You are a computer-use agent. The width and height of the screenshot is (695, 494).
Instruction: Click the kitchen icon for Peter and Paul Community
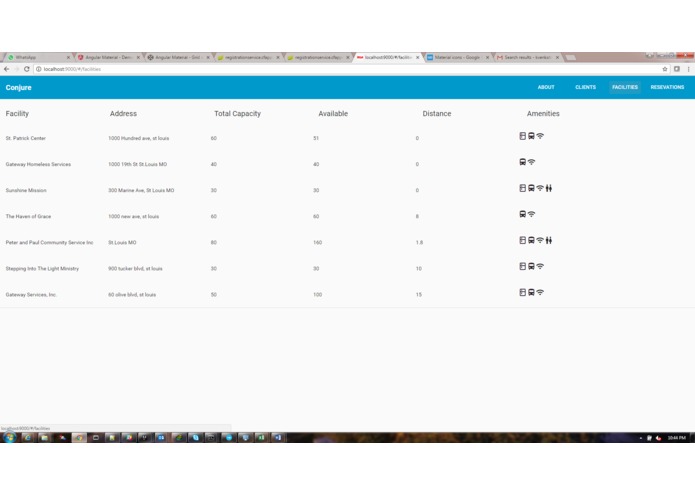[x=523, y=240]
